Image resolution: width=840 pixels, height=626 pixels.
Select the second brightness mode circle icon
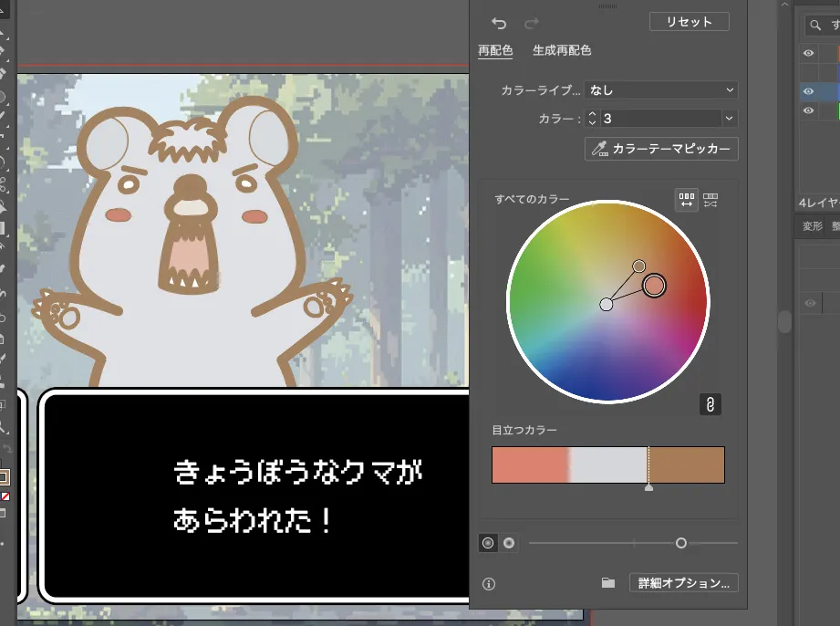[508, 542]
